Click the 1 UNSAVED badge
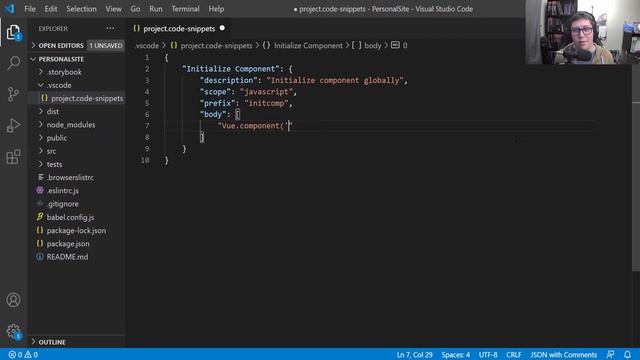Image resolution: width=640 pixels, height=360 pixels. point(106,45)
